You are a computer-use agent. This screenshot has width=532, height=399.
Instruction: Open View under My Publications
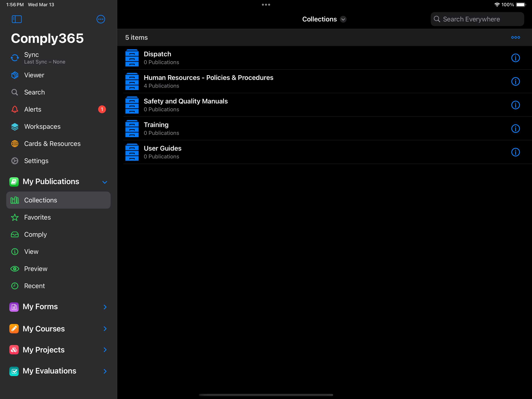click(x=58, y=252)
